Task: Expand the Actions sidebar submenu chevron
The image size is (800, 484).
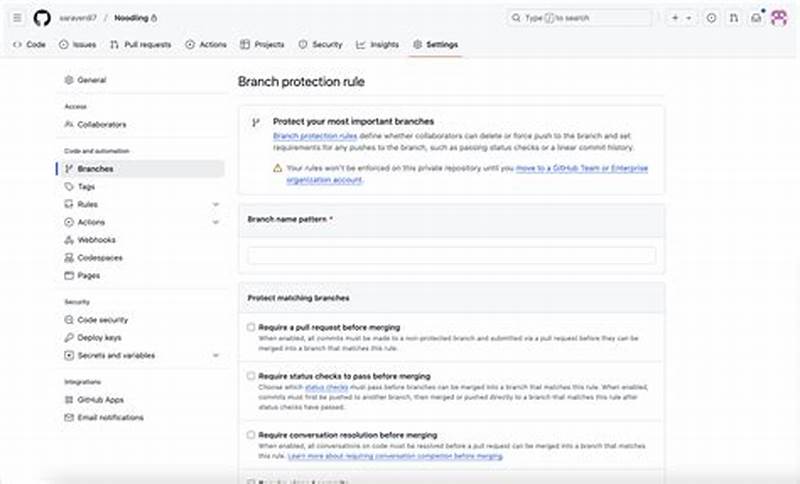Action: pyautogui.click(x=216, y=222)
